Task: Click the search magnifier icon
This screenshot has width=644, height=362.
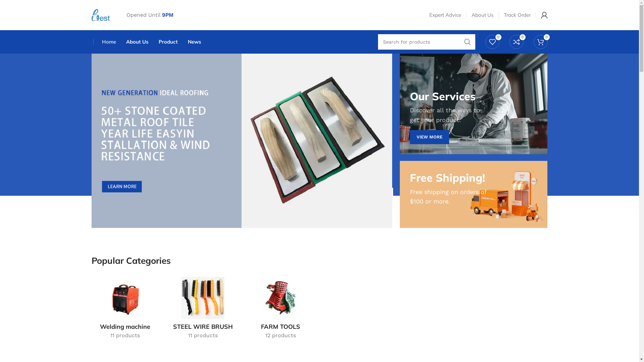Action: [467, 42]
